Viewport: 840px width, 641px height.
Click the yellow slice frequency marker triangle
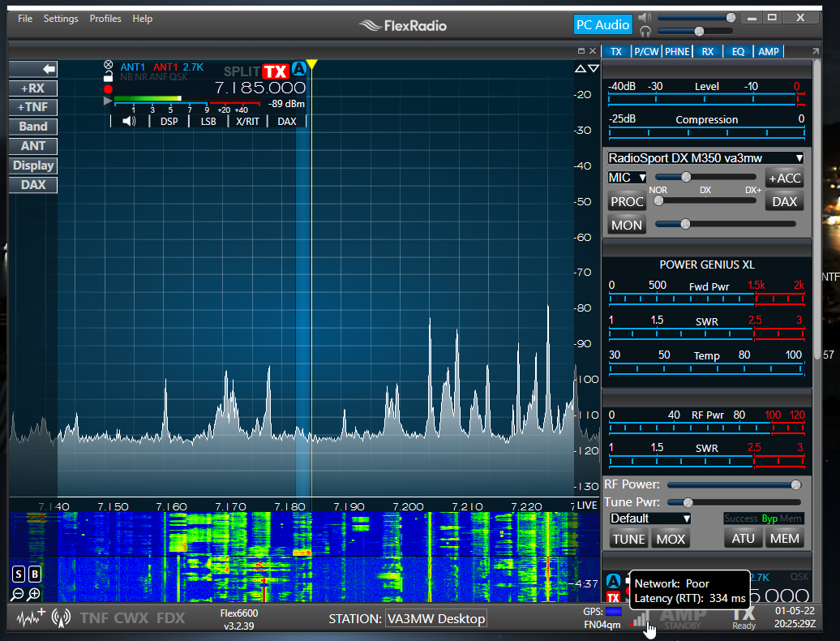tap(311, 65)
